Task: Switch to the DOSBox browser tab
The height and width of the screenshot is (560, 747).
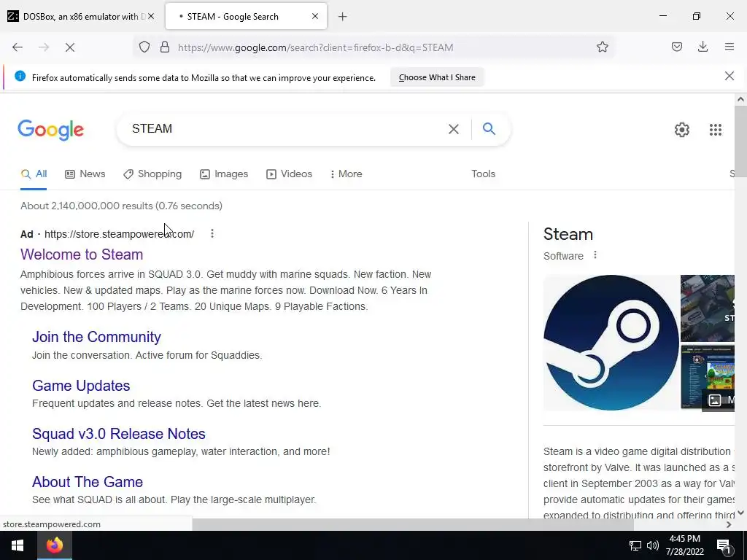Action: (81, 16)
